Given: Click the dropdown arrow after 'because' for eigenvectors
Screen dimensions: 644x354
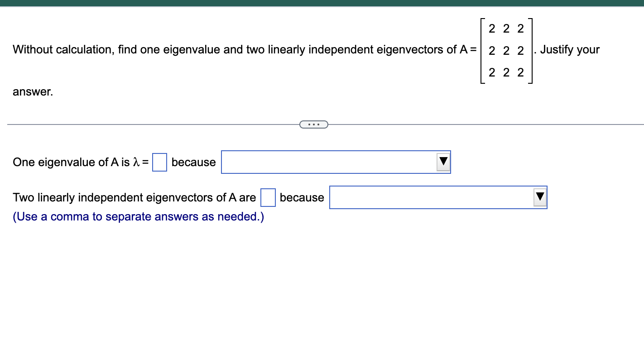Looking at the screenshot, I should (x=539, y=197).
